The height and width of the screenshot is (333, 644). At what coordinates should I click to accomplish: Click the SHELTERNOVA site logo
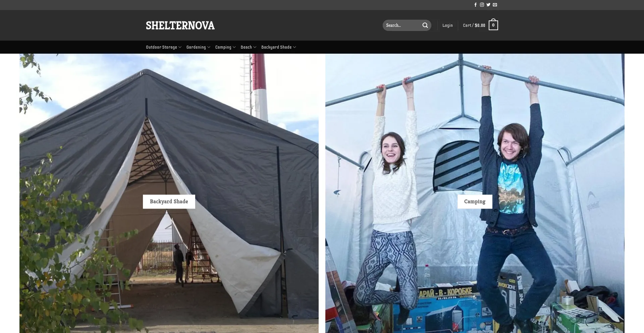click(180, 25)
